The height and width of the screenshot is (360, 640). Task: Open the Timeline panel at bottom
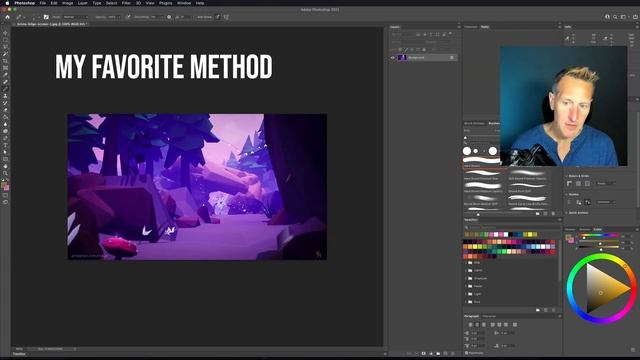19,354
